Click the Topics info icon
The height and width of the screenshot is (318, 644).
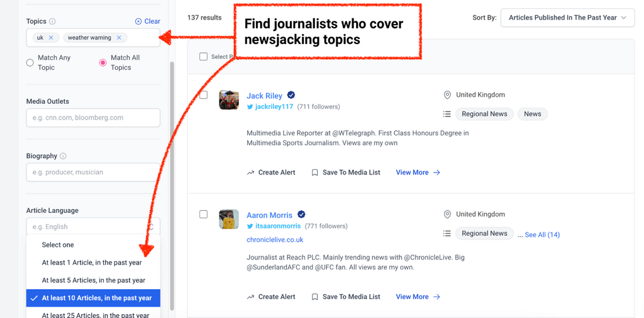tap(52, 21)
